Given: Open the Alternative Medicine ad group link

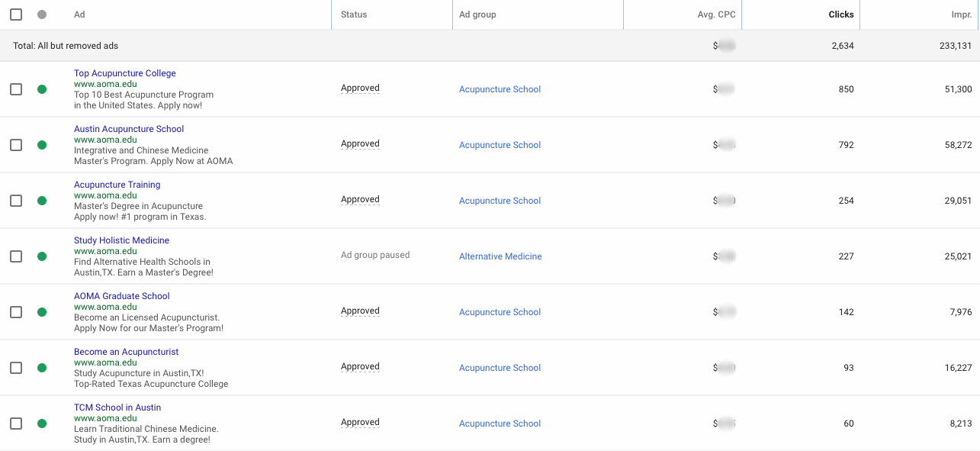Looking at the screenshot, I should click(x=500, y=256).
